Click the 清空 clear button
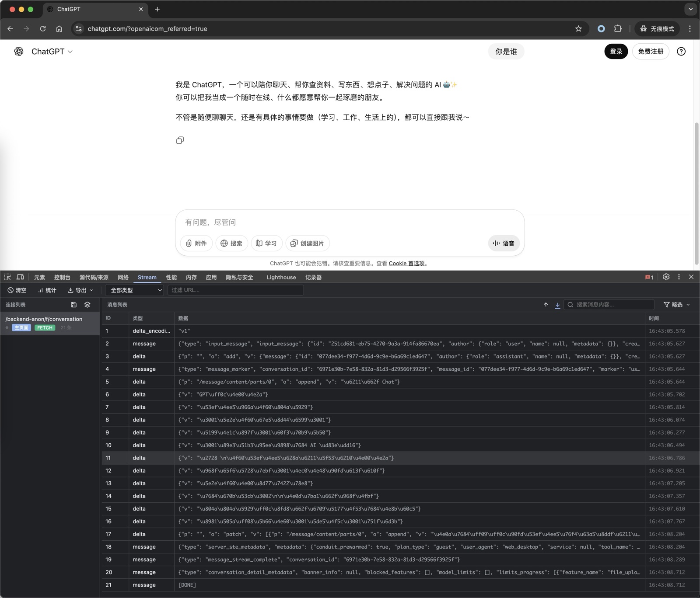700x598 pixels. 17,290
